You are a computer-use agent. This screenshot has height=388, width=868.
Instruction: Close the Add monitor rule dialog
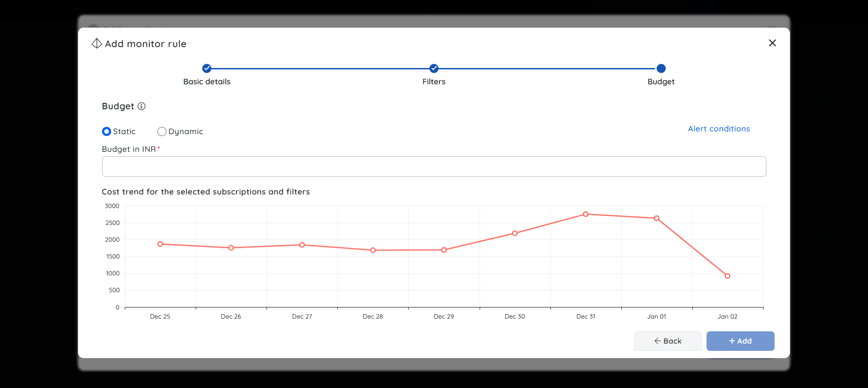pyautogui.click(x=772, y=43)
